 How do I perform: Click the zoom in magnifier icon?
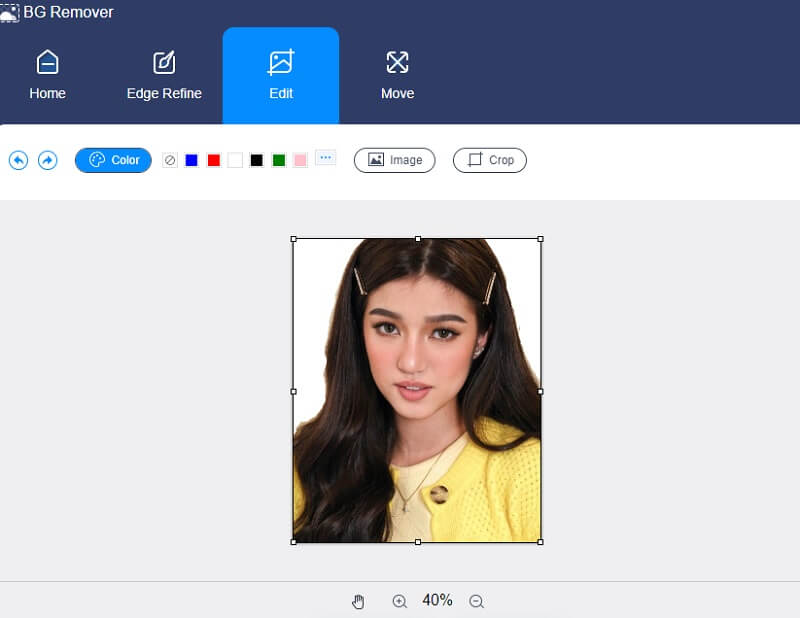(399, 601)
